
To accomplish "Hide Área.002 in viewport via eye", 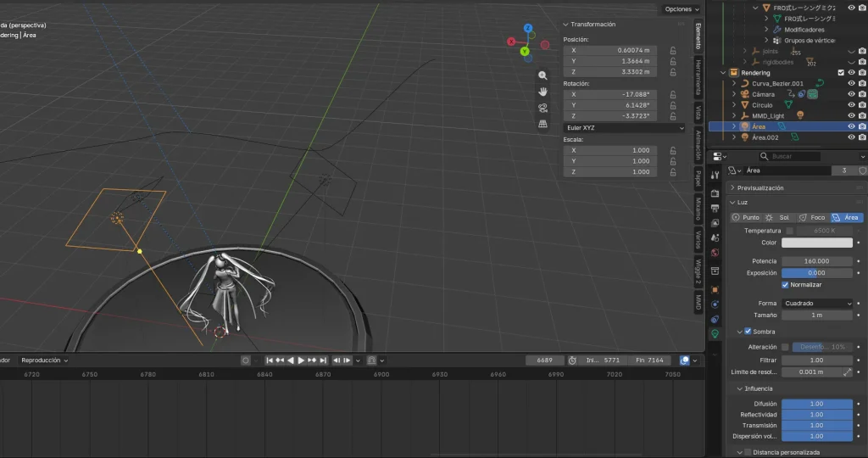I will [851, 137].
